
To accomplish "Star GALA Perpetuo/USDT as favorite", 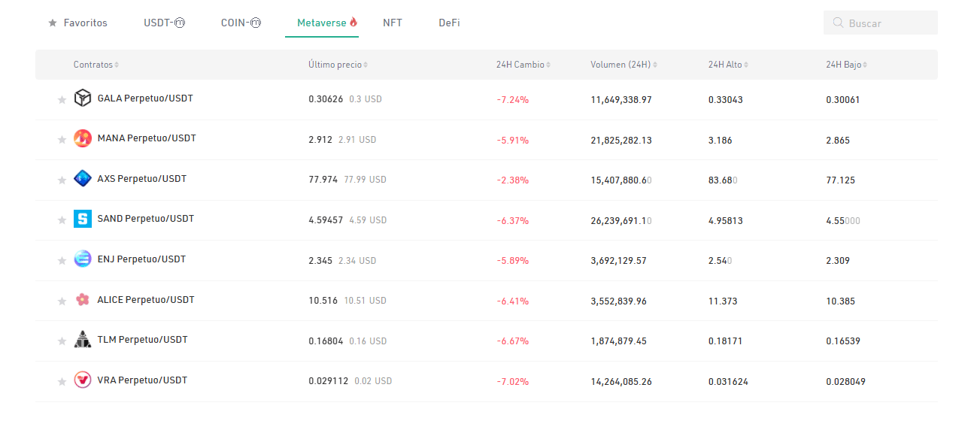I will [62, 100].
